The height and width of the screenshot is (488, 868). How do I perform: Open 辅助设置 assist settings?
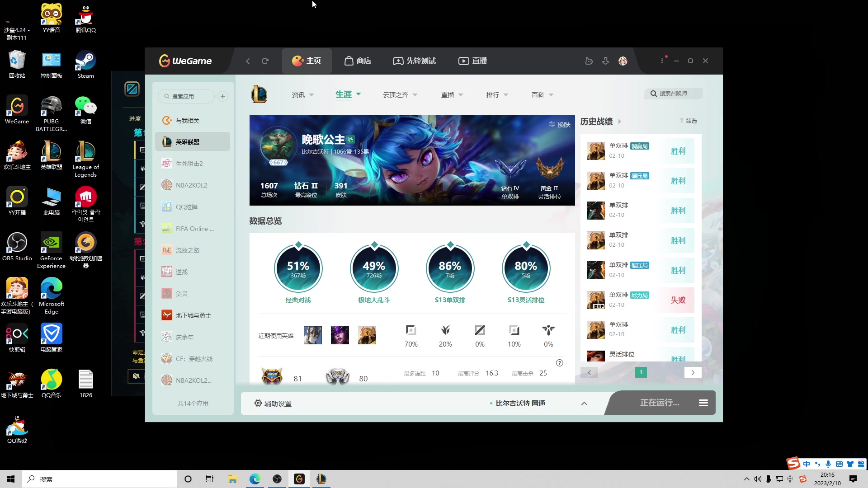pos(273,404)
